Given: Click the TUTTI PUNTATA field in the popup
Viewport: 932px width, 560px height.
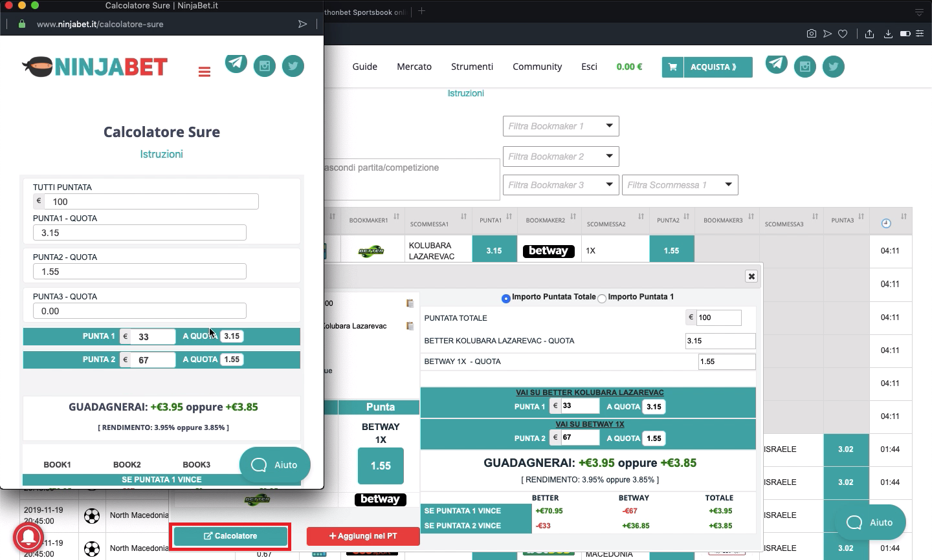Looking at the screenshot, I should pyautogui.click(x=151, y=201).
